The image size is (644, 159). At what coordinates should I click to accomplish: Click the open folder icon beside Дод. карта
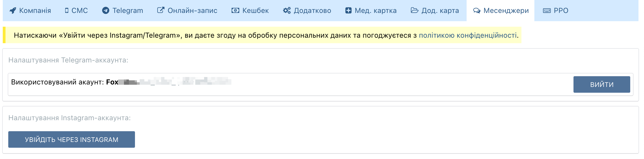415,10
